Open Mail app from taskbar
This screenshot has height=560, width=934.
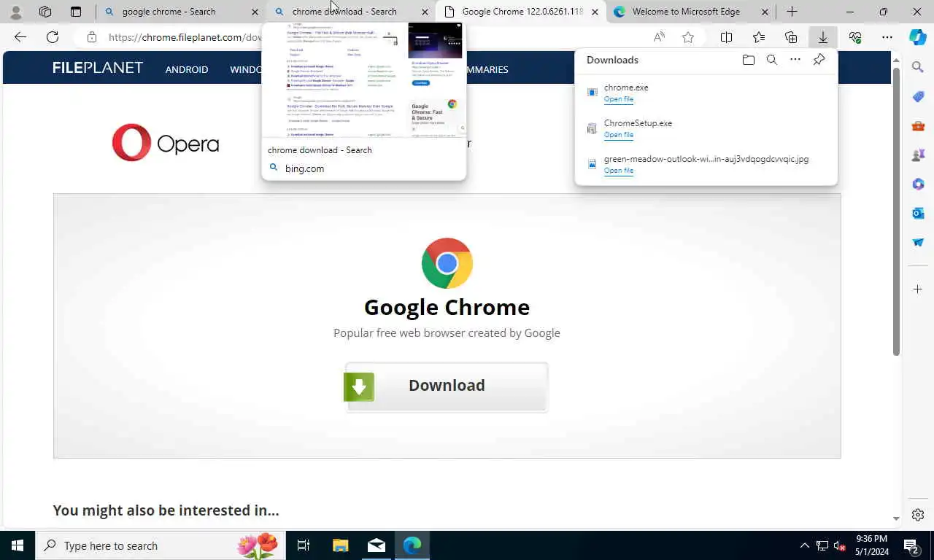(377, 545)
